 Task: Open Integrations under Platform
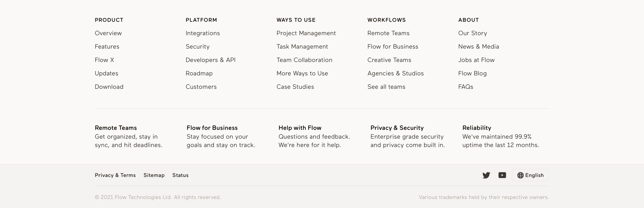pos(203,33)
